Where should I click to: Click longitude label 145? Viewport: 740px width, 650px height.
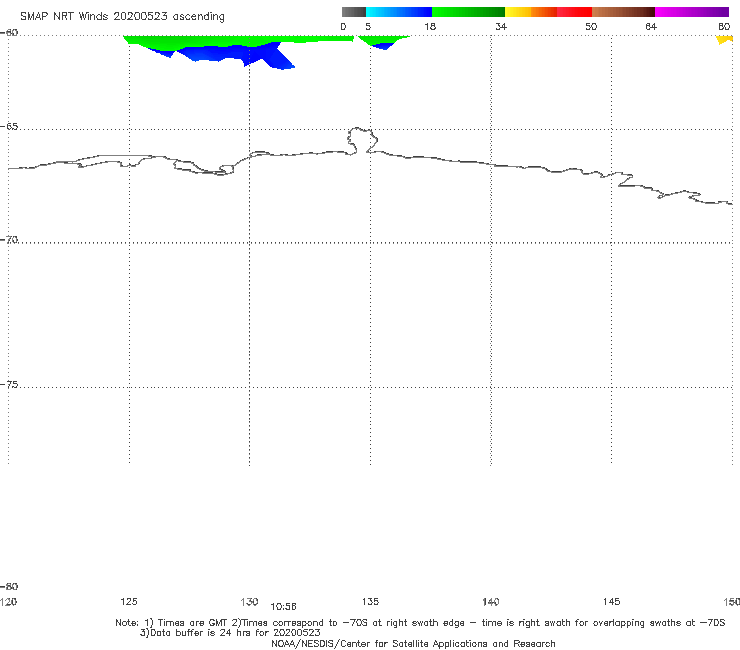(612, 601)
